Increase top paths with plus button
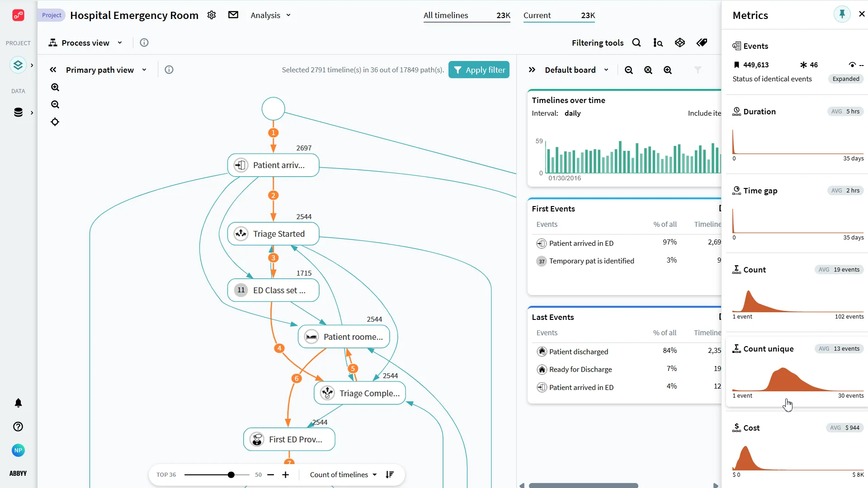This screenshot has width=868, height=488. coord(285,474)
